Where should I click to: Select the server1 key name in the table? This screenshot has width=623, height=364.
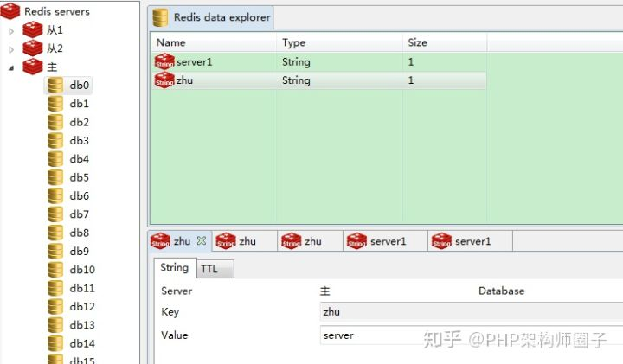(x=195, y=62)
